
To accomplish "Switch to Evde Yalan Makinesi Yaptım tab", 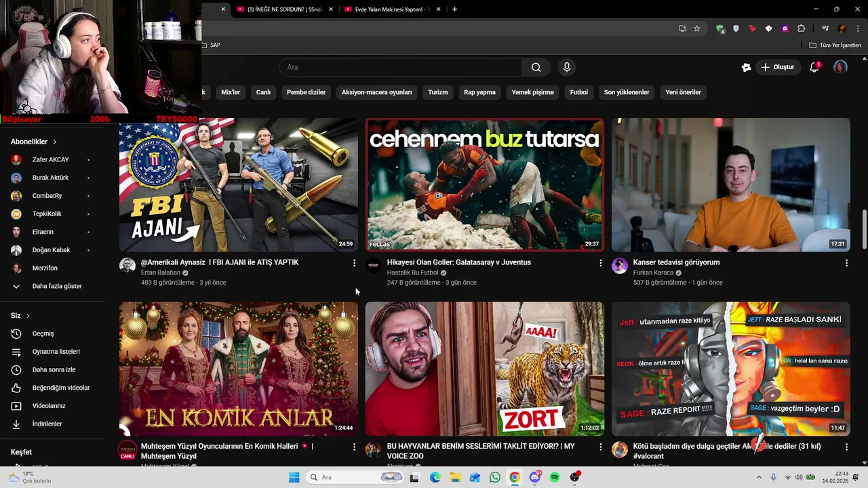I will [393, 9].
